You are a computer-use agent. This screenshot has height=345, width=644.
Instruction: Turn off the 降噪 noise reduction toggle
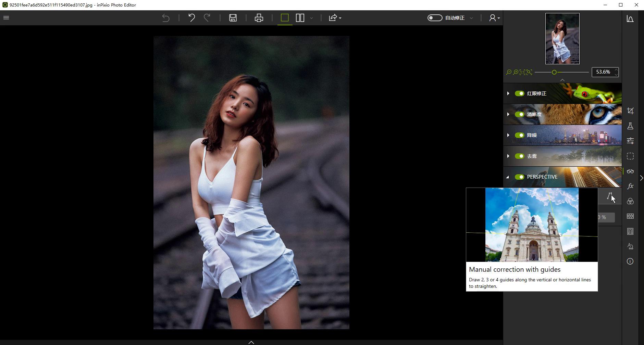[x=520, y=135]
